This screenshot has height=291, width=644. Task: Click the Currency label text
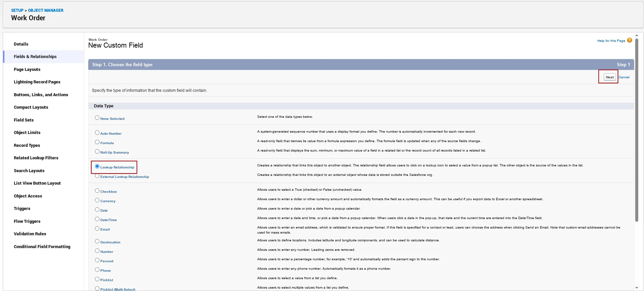pos(108,201)
